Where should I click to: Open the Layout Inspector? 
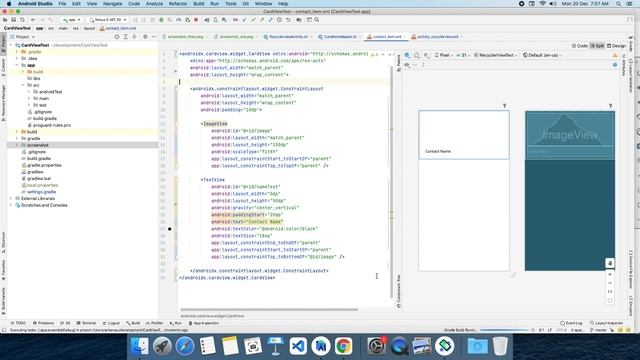[x=606, y=323]
